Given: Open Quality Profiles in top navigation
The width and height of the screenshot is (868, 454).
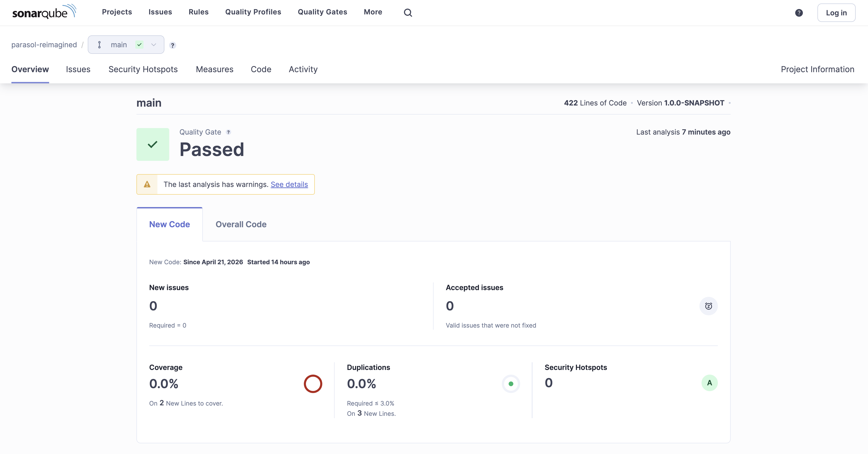Looking at the screenshot, I should pos(253,12).
